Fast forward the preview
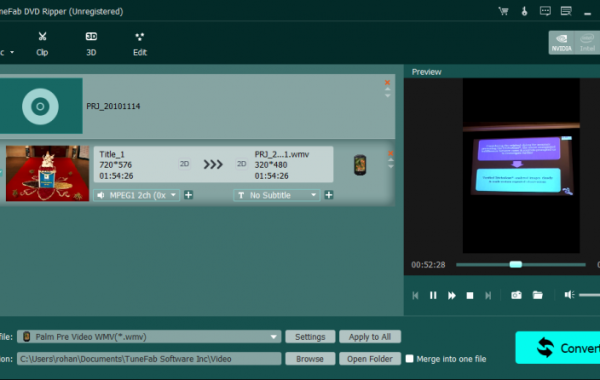Image resolution: width=600 pixels, height=380 pixels. click(x=452, y=295)
